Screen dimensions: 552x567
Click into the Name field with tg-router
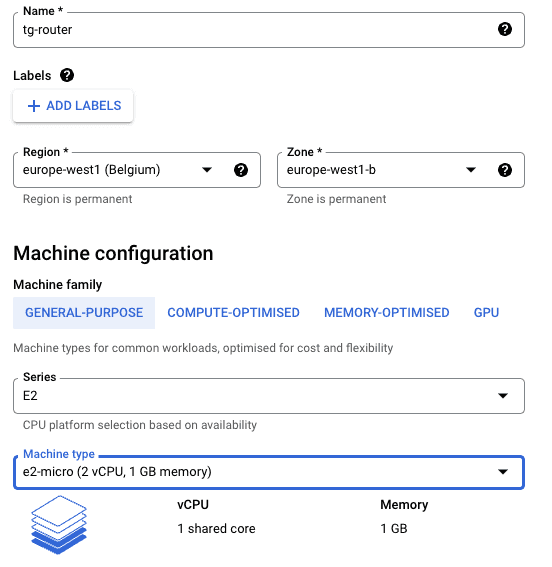269,30
